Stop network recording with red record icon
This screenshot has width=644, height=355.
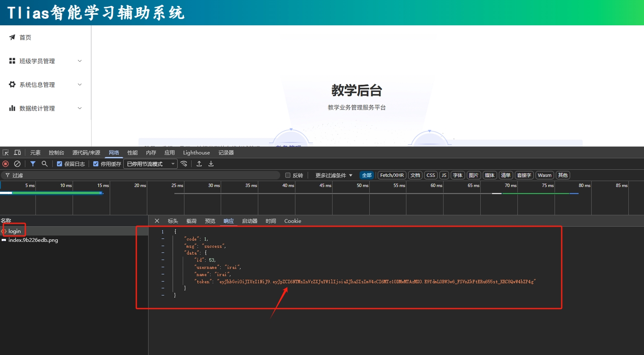point(5,164)
